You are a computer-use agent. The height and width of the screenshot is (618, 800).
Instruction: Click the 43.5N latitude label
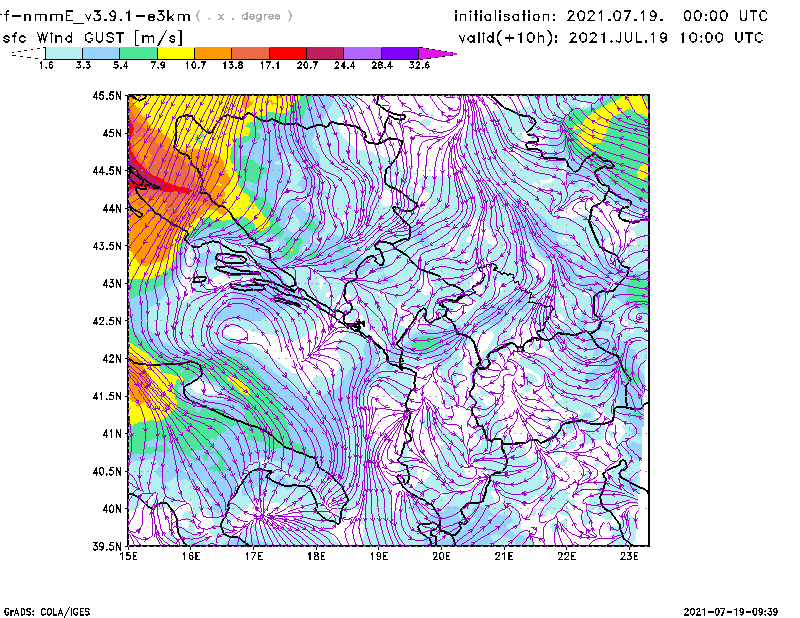107,246
